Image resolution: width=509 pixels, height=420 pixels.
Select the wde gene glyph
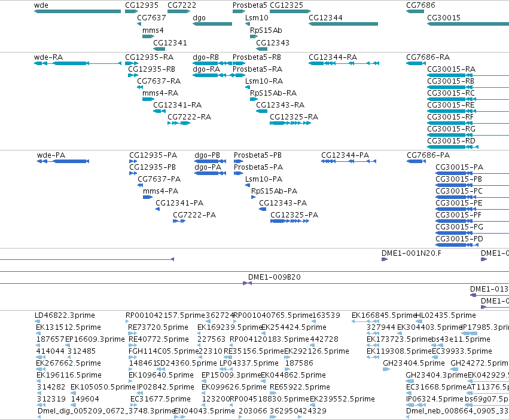[x=77, y=11]
